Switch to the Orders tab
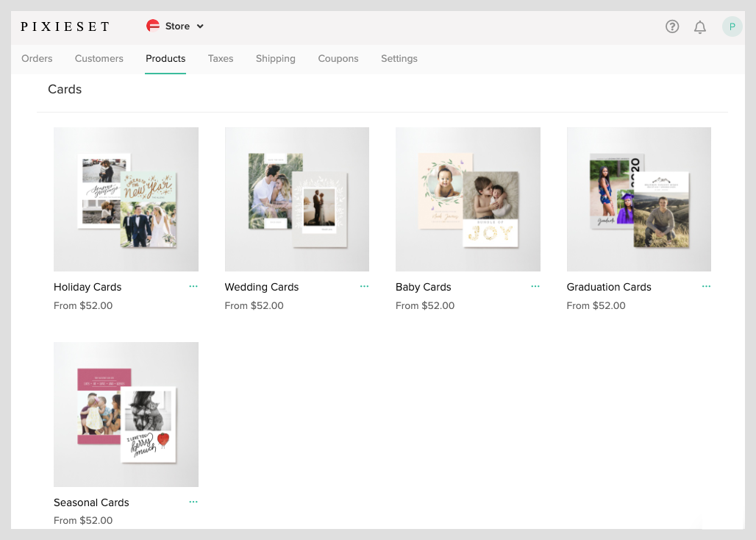The width and height of the screenshot is (756, 540). [x=37, y=58]
